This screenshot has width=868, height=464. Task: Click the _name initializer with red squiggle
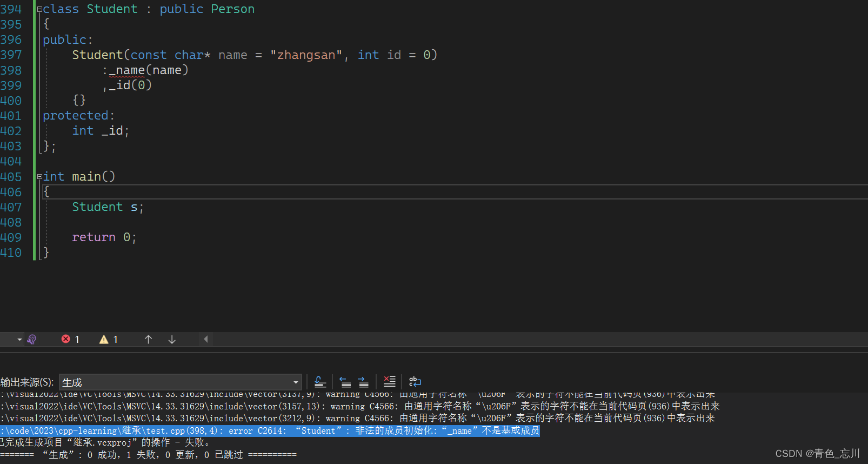(x=127, y=70)
